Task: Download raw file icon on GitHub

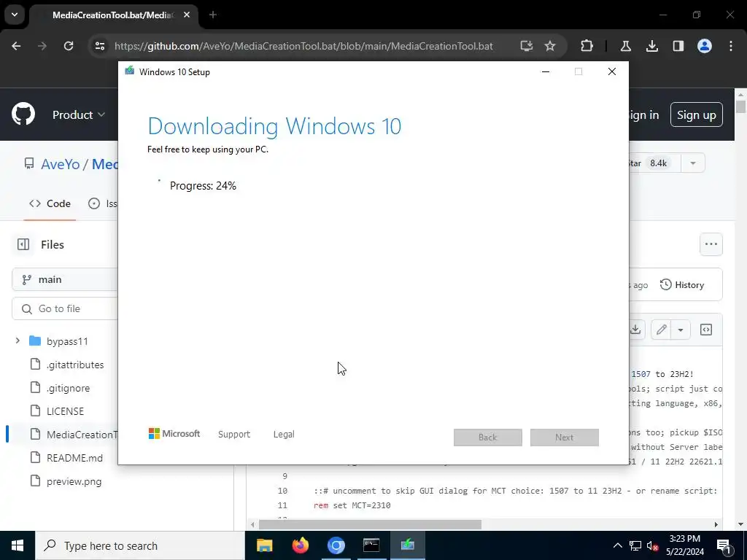Action: coord(635,330)
